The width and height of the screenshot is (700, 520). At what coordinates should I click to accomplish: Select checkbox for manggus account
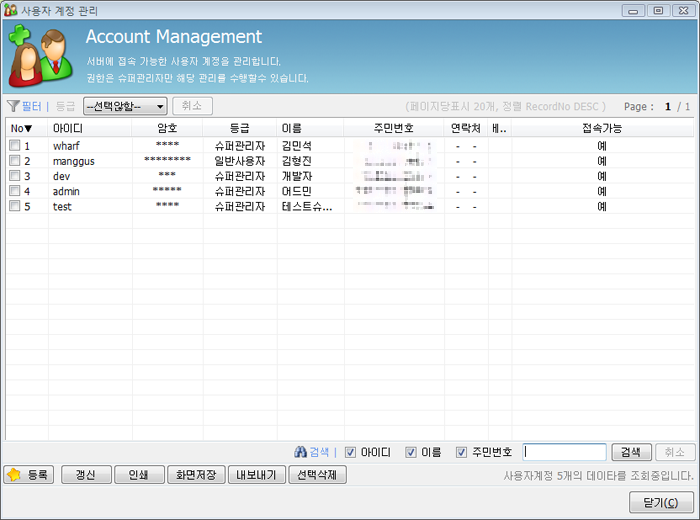click(14, 161)
